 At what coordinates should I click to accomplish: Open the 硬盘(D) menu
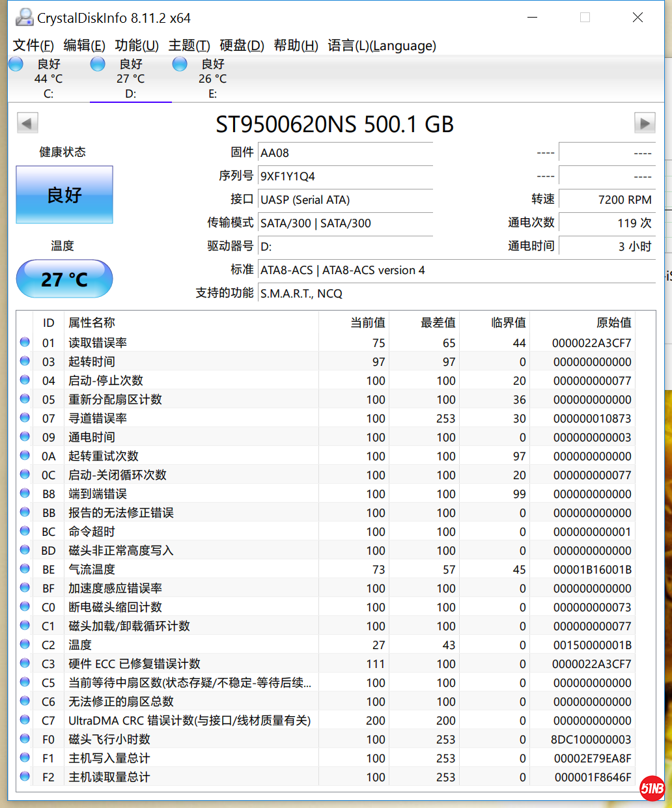(242, 46)
